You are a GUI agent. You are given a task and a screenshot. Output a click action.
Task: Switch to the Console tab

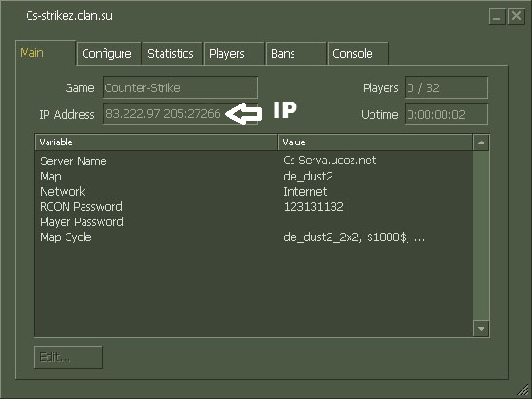(x=358, y=53)
